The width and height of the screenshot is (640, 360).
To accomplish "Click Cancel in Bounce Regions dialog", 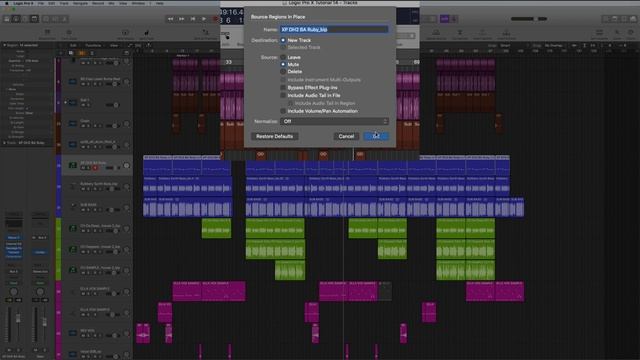I will (x=346, y=136).
